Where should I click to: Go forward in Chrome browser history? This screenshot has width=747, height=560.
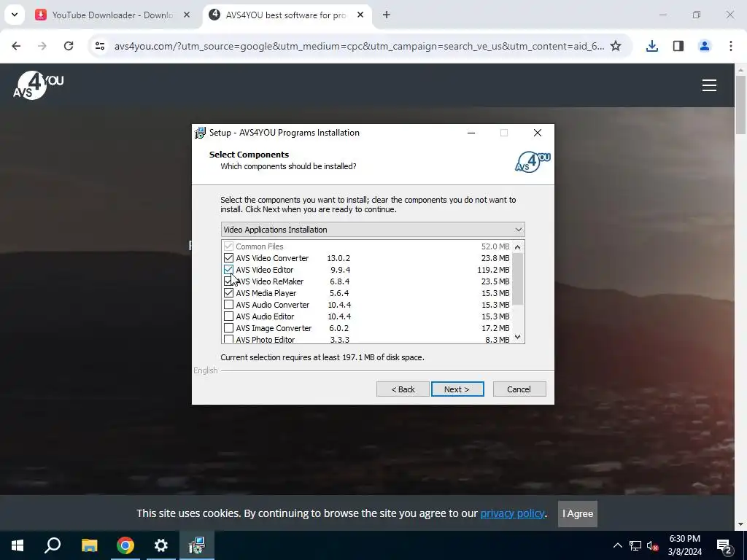click(42, 46)
